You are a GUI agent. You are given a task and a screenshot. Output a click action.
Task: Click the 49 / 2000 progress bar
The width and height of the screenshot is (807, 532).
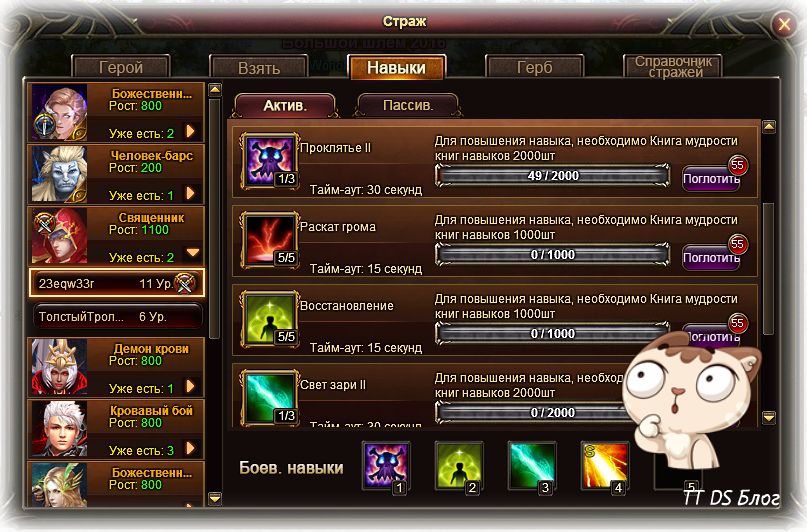552,175
